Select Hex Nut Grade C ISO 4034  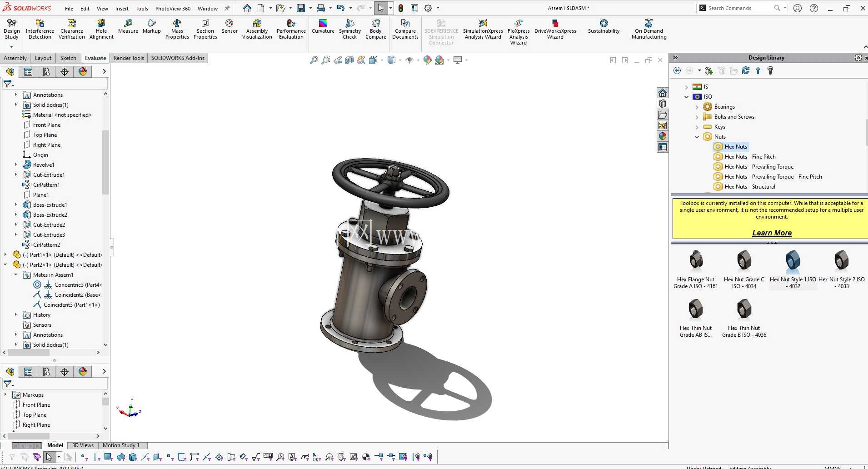(x=744, y=269)
